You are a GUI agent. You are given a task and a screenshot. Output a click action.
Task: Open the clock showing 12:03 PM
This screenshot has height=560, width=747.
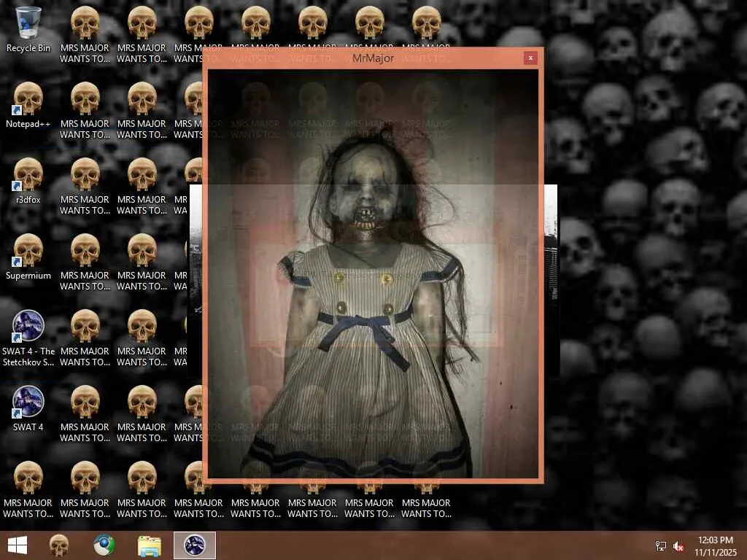[x=715, y=545]
